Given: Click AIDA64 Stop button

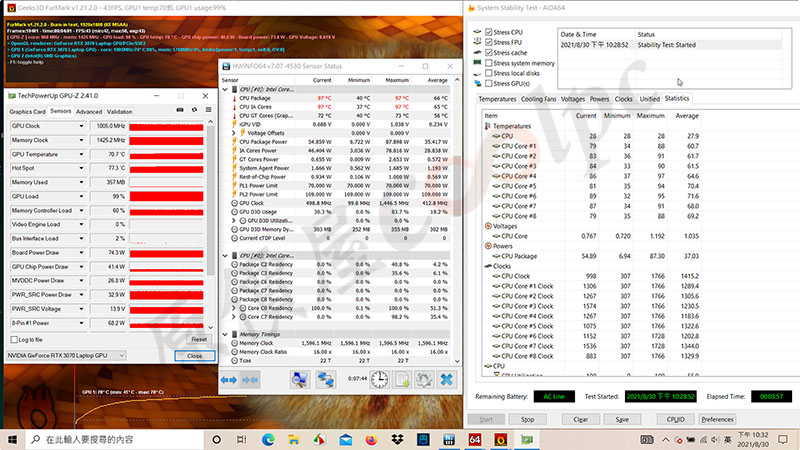Looking at the screenshot, I should pos(528,419).
